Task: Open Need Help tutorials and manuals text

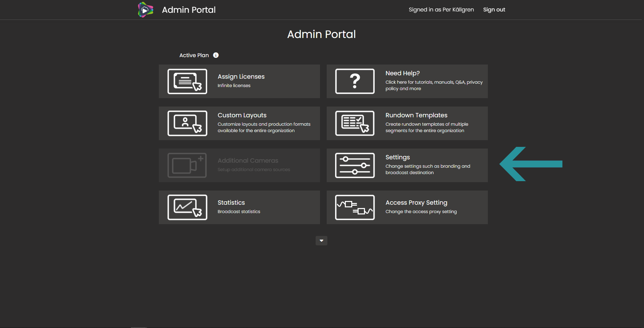Action: 434,85
